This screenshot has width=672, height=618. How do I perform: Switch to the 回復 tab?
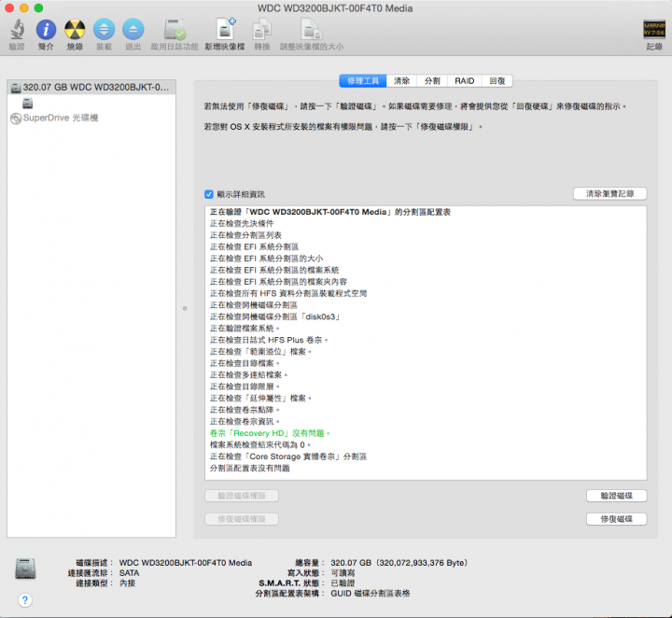tap(497, 81)
